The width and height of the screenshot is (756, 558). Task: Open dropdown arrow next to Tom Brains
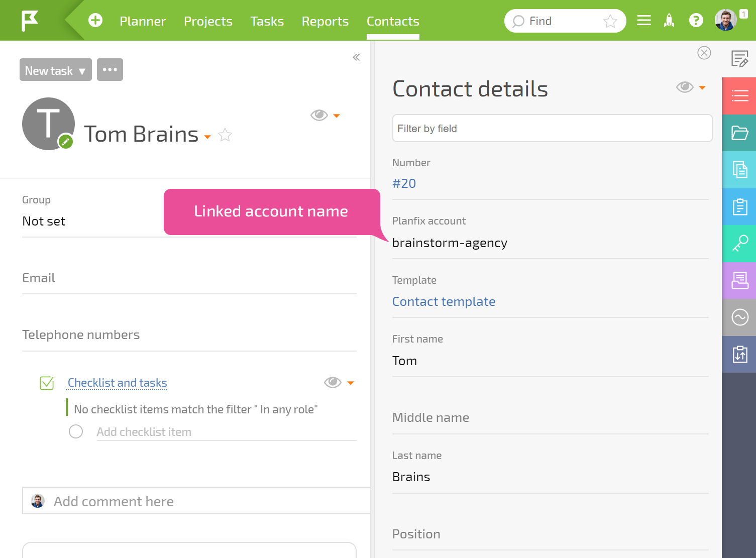207,137
